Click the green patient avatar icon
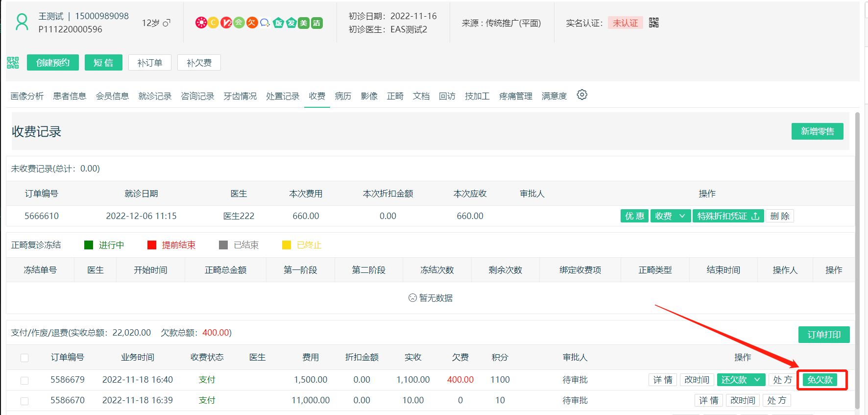868x415 pixels. (22, 23)
